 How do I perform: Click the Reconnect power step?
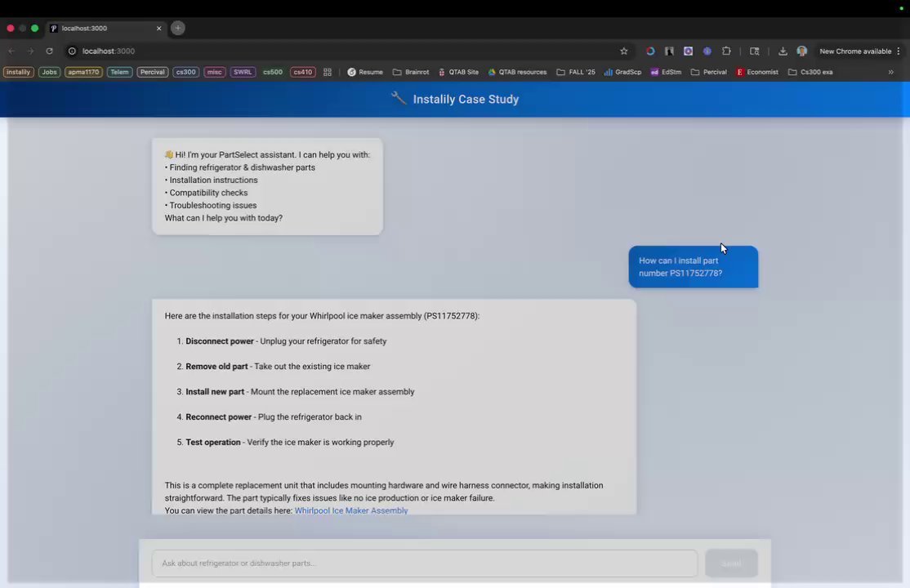[x=274, y=416]
